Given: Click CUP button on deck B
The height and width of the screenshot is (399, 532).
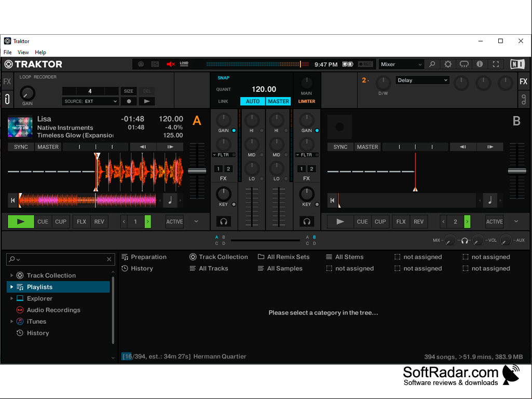Looking at the screenshot, I should (380, 222).
